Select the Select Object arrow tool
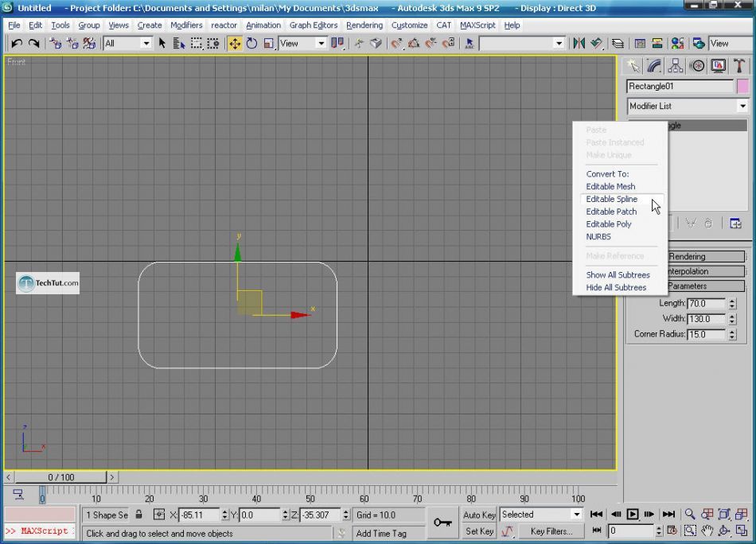This screenshot has height=544, width=756. pyautogui.click(x=162, y=44)
